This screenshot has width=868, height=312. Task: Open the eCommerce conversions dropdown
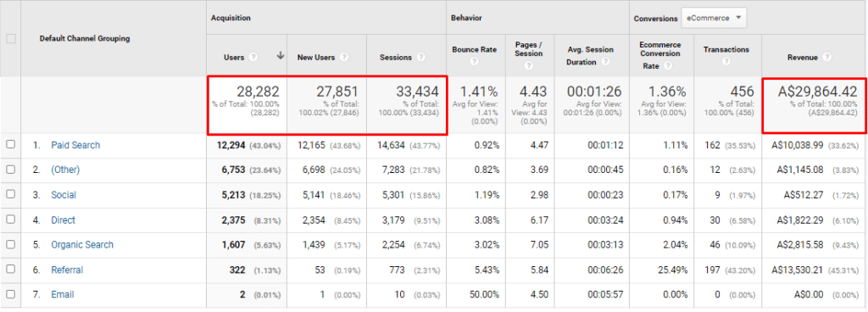click(x=714, y=19)
